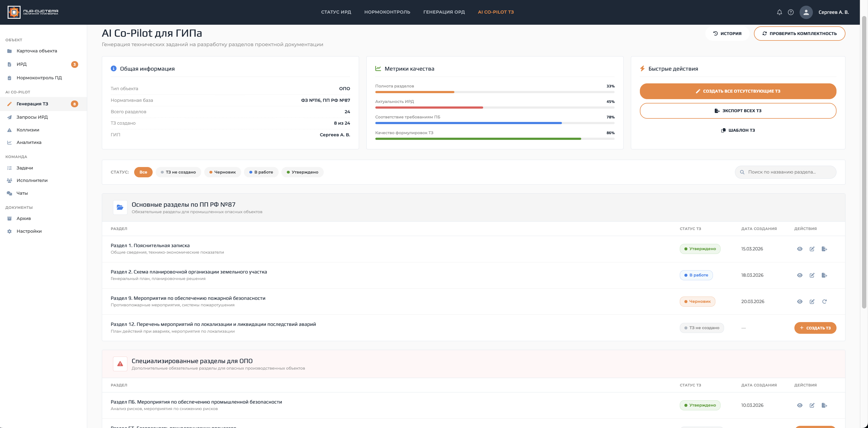Click the lightning icon beside Быстрые действия
Image resolution: width=868 pixels, height=428 pixels.
[x=642, y=68]
